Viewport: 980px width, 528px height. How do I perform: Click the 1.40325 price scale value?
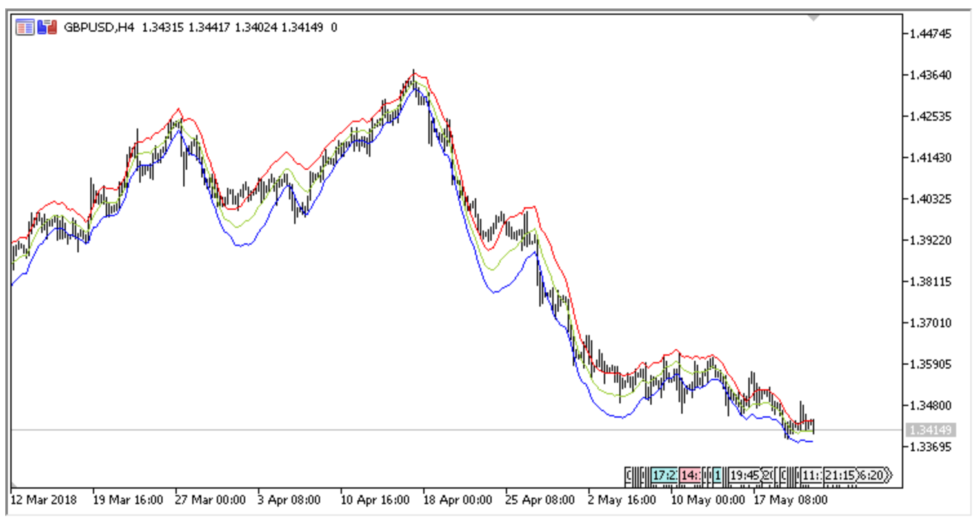click(930, 199)
